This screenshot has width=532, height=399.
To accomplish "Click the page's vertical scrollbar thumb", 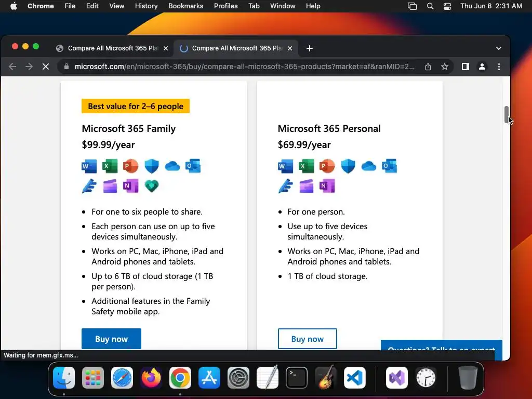I will (x=506, y=115).
